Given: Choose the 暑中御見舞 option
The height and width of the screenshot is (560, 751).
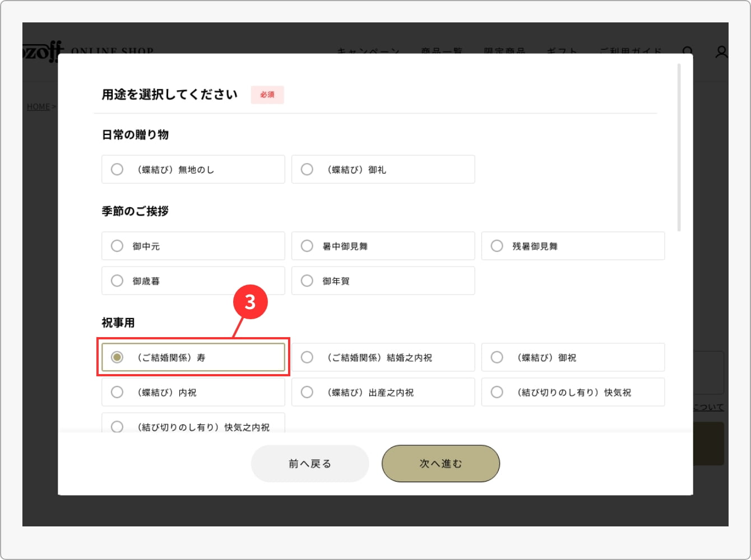Looking at the screenshot, I should coord(307,246).
